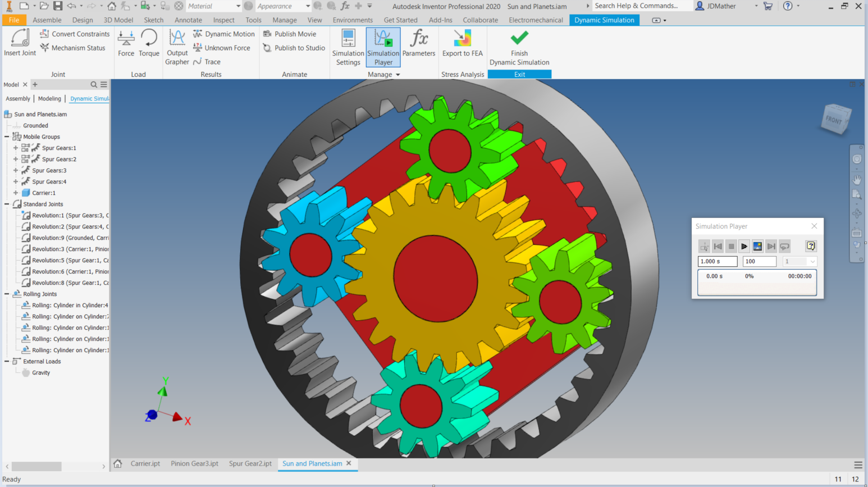Switch to Assembly browser tab

tap(18, 99)
